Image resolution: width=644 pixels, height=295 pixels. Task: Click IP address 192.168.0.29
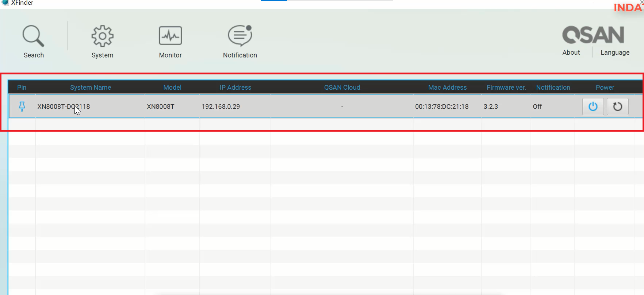[221, 106]
